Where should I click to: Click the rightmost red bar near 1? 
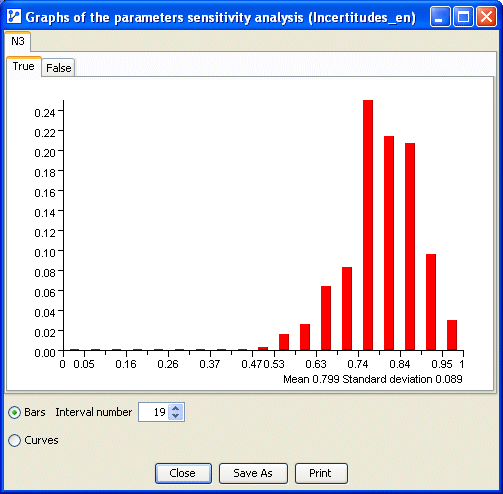452,335
